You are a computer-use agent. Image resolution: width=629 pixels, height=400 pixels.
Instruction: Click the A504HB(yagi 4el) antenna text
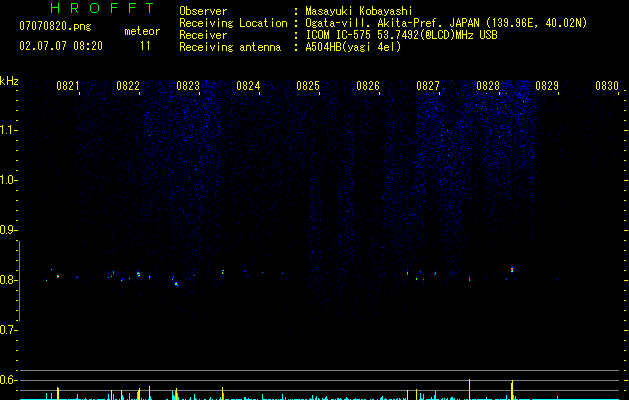click(353, 47)
